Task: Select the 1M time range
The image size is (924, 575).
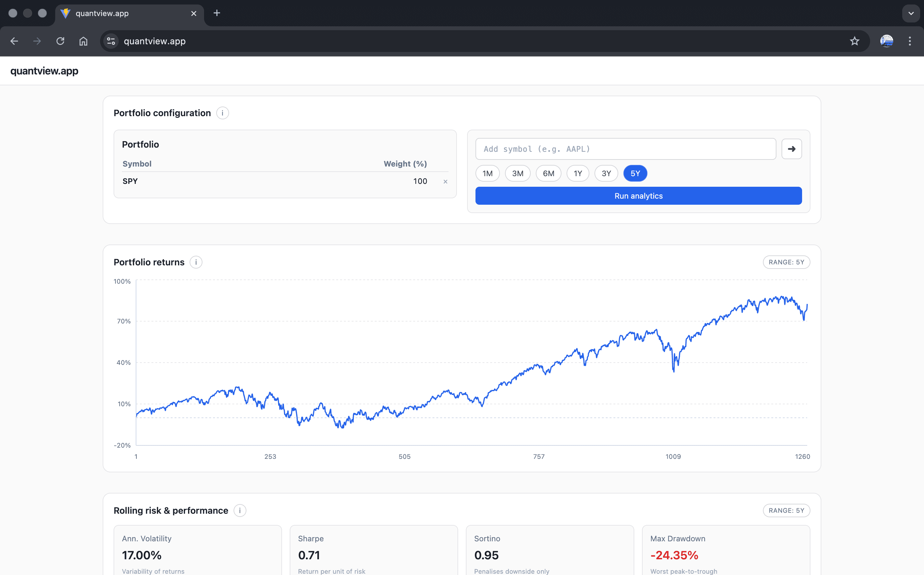Action: [x=487, y=173]
